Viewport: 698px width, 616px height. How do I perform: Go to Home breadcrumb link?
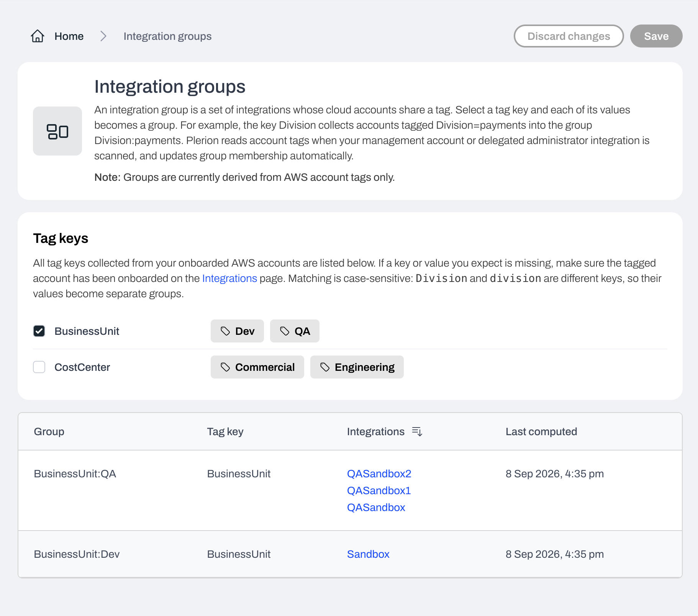pos(69,36)
